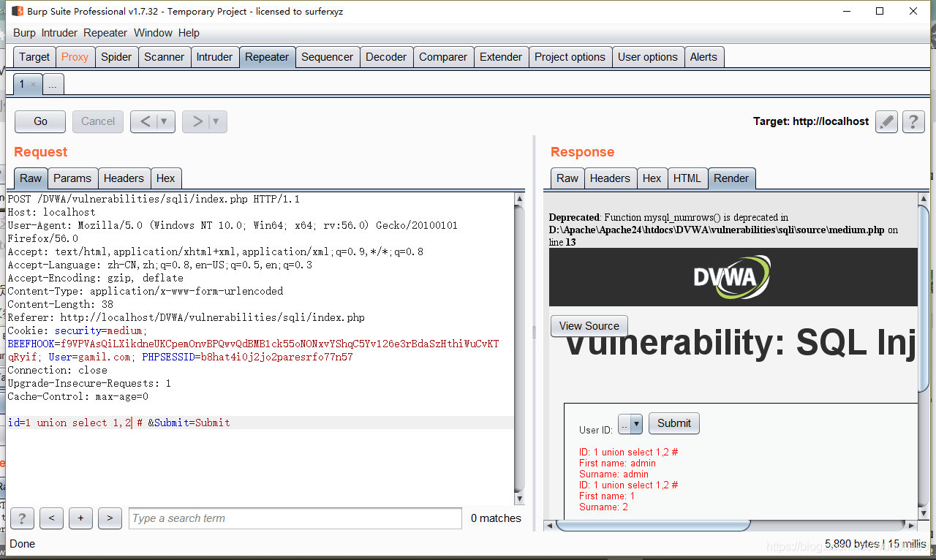Open the Repeater menu
This screenshot has height=560, width=936.
[105, 33]
